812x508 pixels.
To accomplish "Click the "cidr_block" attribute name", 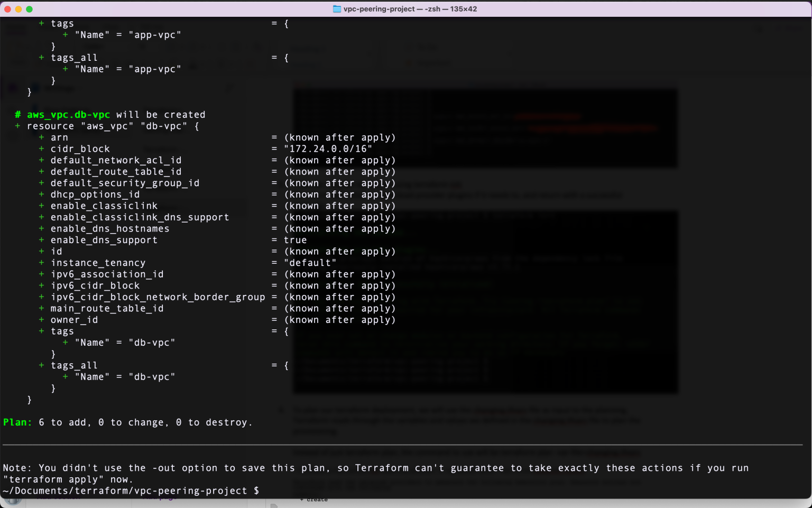I will coord(80,149).
